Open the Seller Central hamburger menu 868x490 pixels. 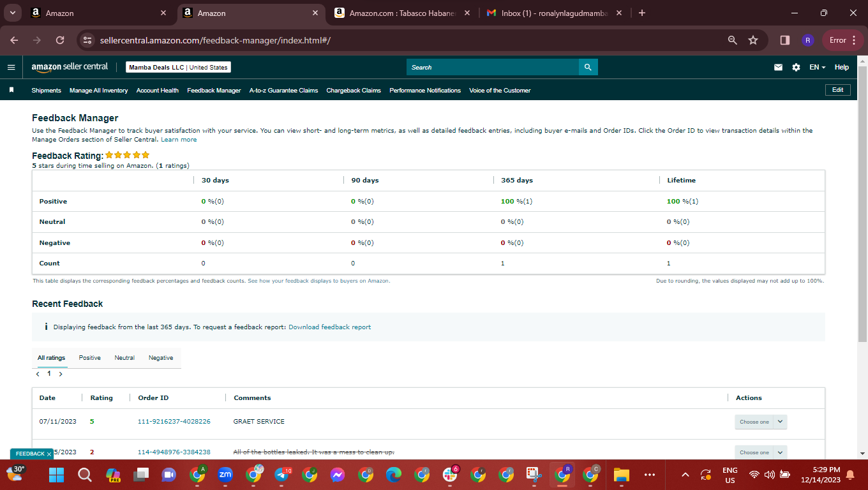click(11, 67)
